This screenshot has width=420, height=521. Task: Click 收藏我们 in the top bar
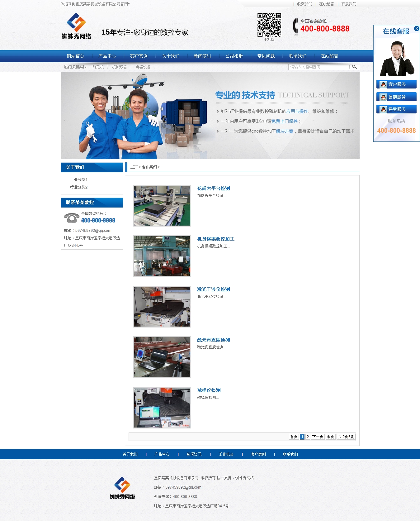(x=304, y=4)
